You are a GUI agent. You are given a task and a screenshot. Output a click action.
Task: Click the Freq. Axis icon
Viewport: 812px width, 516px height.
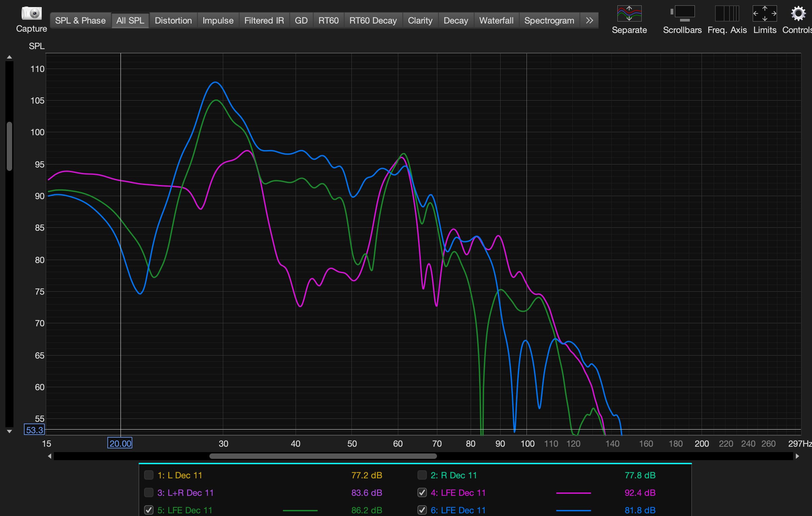727,13
